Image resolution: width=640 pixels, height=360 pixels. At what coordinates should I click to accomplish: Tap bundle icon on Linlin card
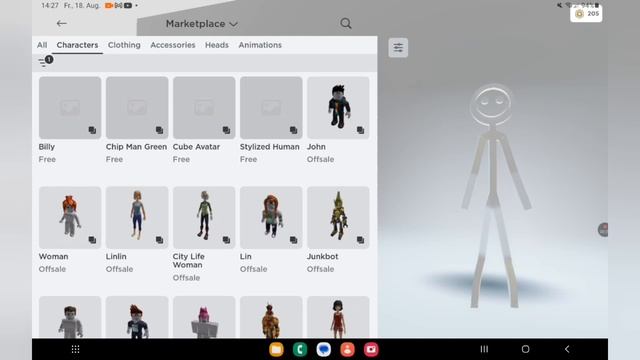pos(159,240)
